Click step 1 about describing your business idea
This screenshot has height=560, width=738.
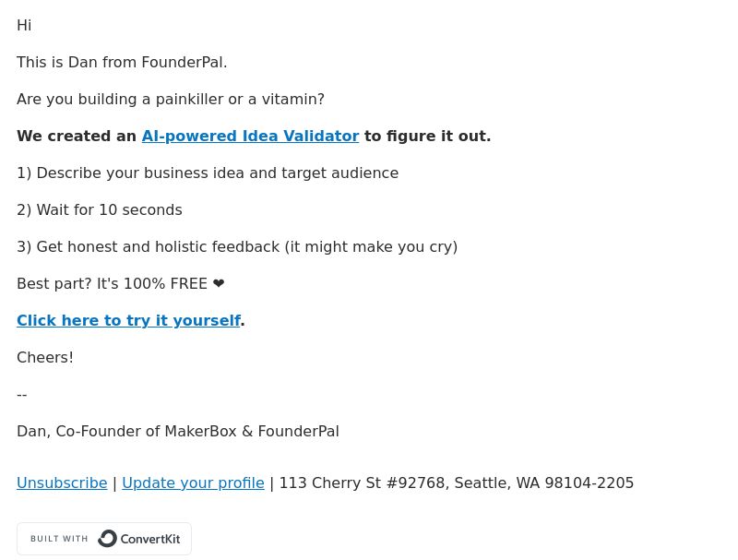[x=208, y=173]
